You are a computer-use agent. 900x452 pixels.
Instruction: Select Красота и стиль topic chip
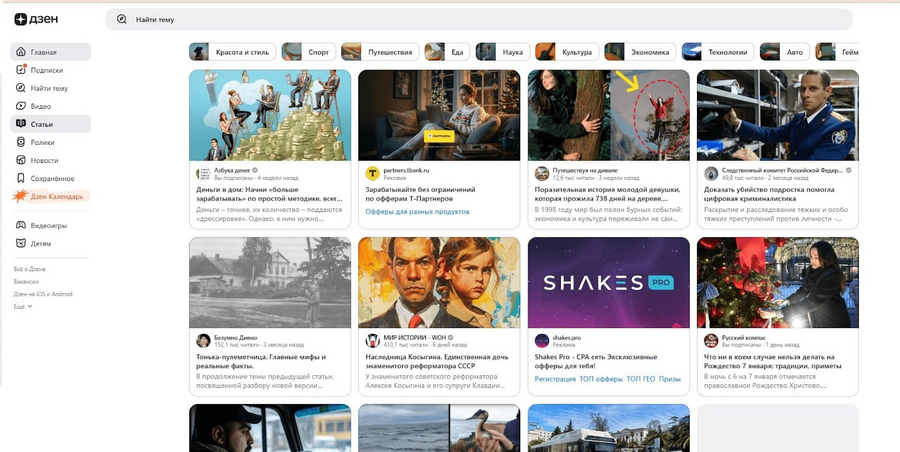[232, 52]
